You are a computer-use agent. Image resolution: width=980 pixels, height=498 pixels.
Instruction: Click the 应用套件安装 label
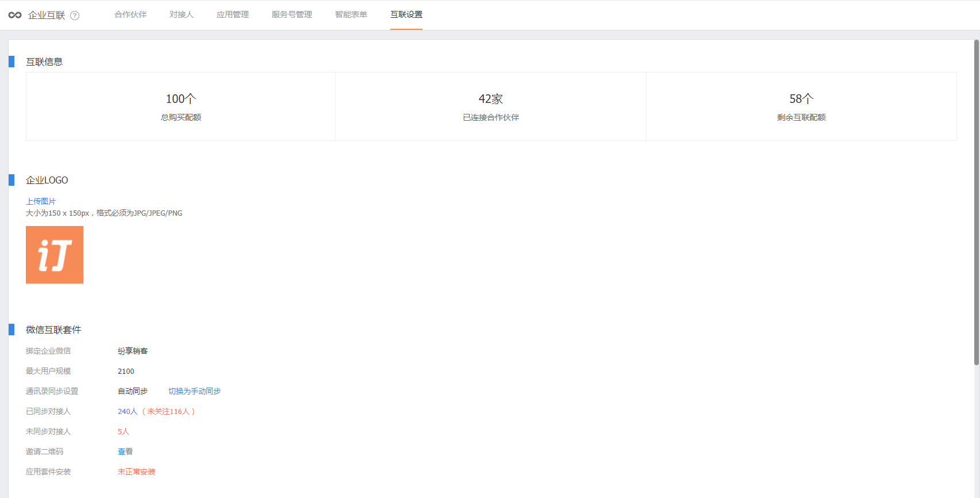click(48, 472)
